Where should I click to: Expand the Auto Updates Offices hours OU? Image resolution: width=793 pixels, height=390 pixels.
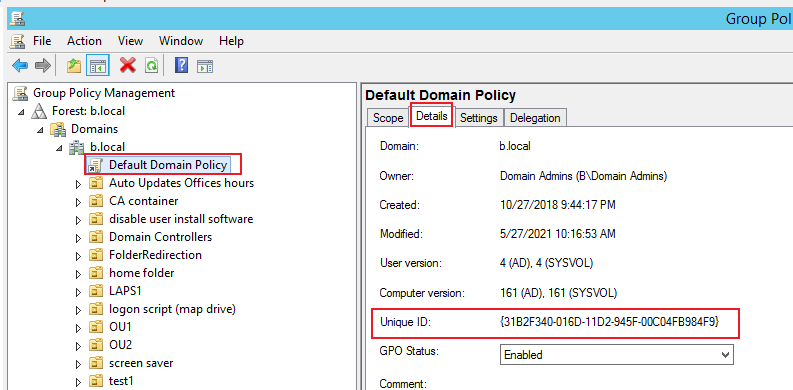click(78, 184)
